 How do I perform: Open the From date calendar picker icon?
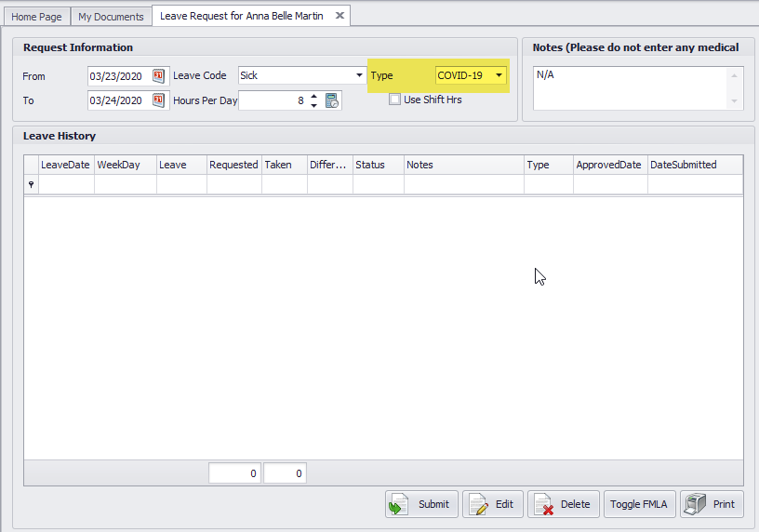pos(158,76)
